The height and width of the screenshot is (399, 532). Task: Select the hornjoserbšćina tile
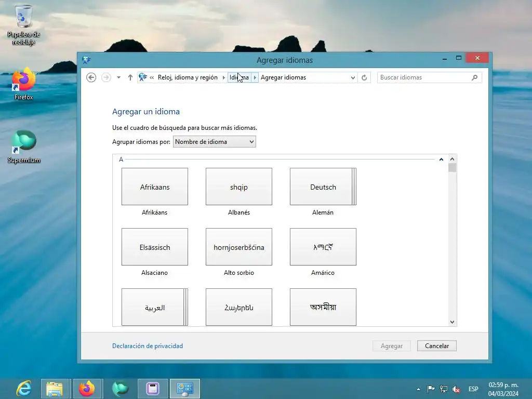(x=239, y=247)
